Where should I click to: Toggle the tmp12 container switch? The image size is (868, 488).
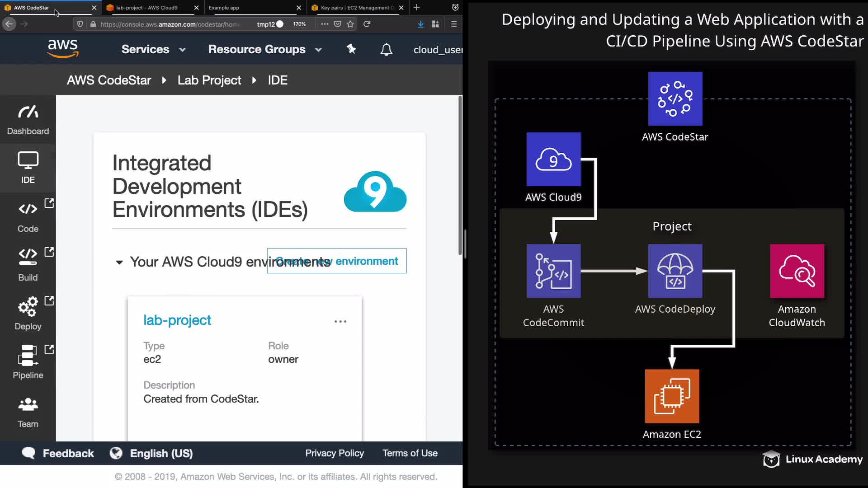tap(280, 24)
